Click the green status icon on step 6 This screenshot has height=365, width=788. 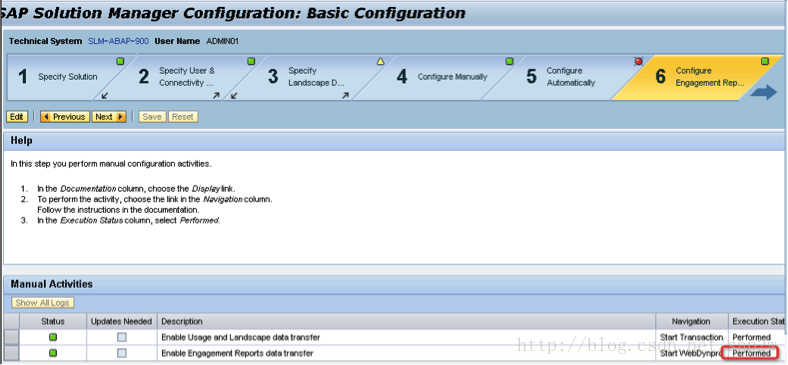[x=765, y=61]
